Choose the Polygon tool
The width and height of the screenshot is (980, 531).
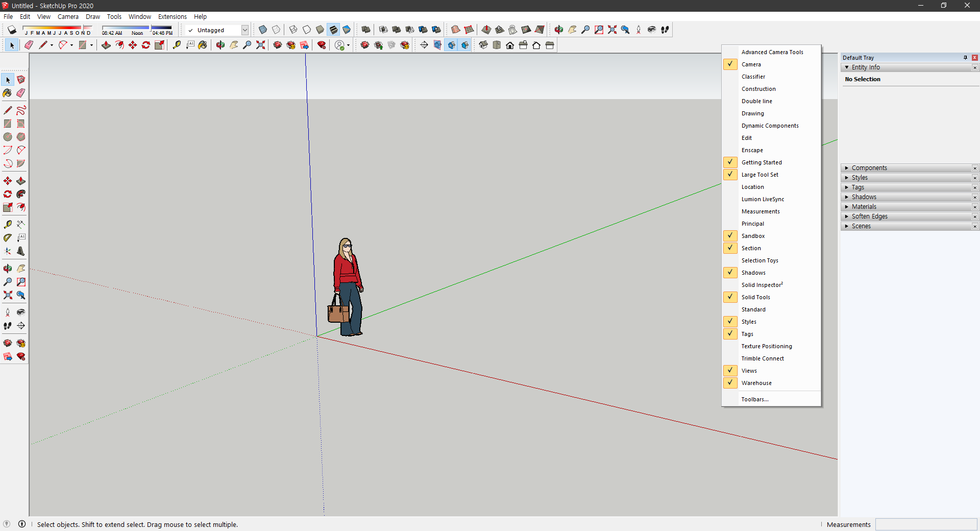(21, 137)
